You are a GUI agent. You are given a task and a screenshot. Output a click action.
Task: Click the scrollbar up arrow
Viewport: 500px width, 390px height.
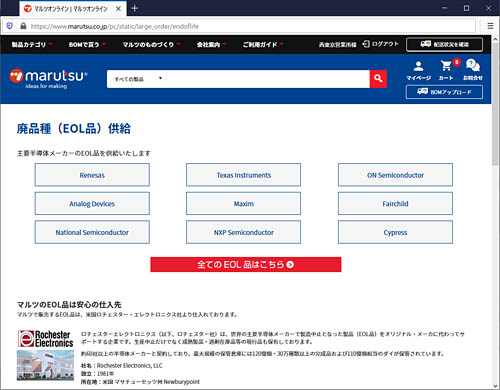[x=495, y=39]
